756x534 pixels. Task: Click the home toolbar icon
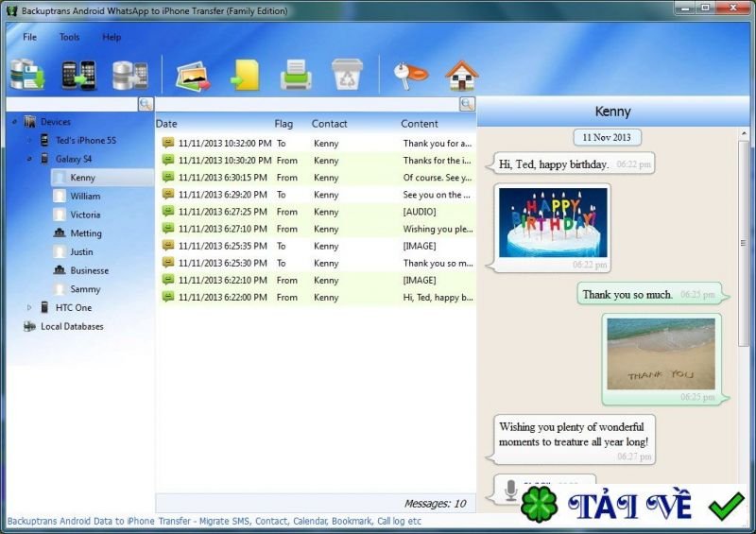(x=461, y=74)
